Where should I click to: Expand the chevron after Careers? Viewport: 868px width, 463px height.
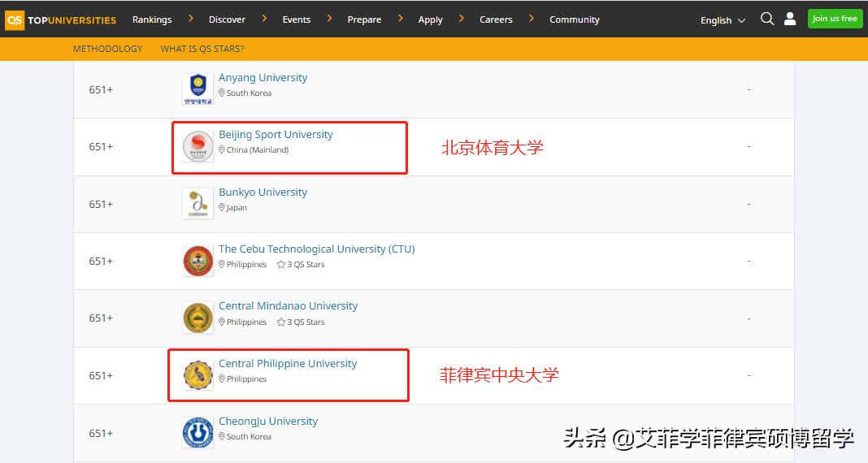click(532, 19)
